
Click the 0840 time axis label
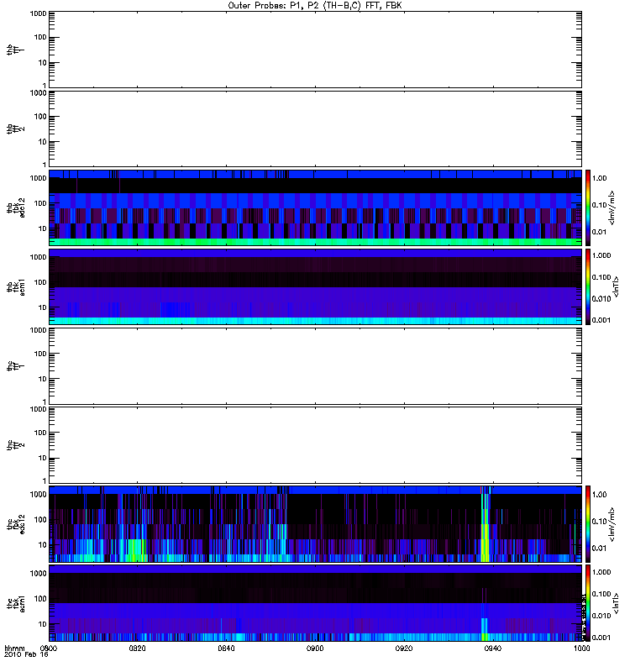pyautogui.click(x=226, y=648)
